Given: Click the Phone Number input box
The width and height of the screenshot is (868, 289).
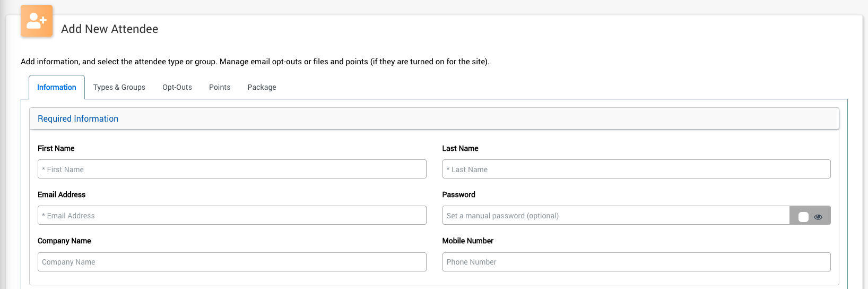Looking at the screenshot, I should tap(636, 262).
